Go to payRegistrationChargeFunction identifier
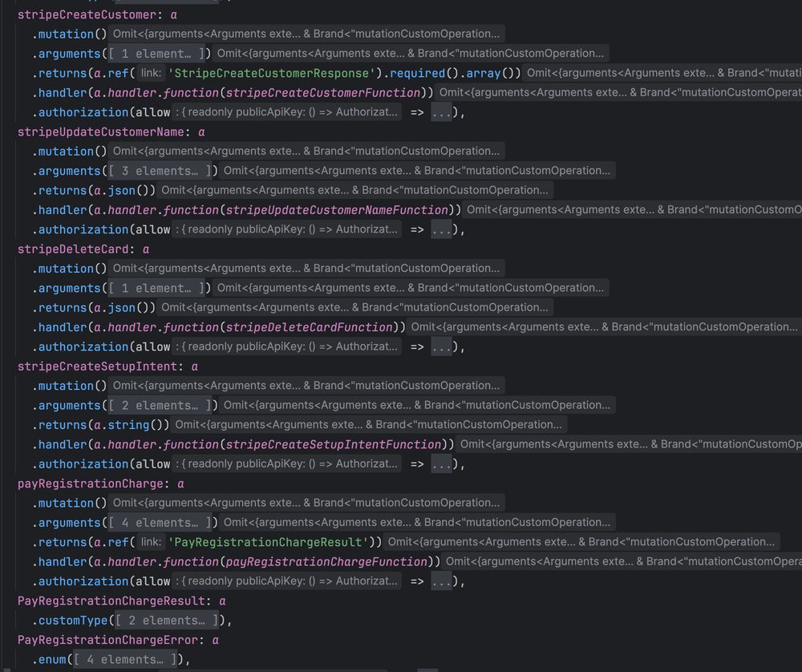The width and height of the screenshot is (802, 672). (326, 562)
